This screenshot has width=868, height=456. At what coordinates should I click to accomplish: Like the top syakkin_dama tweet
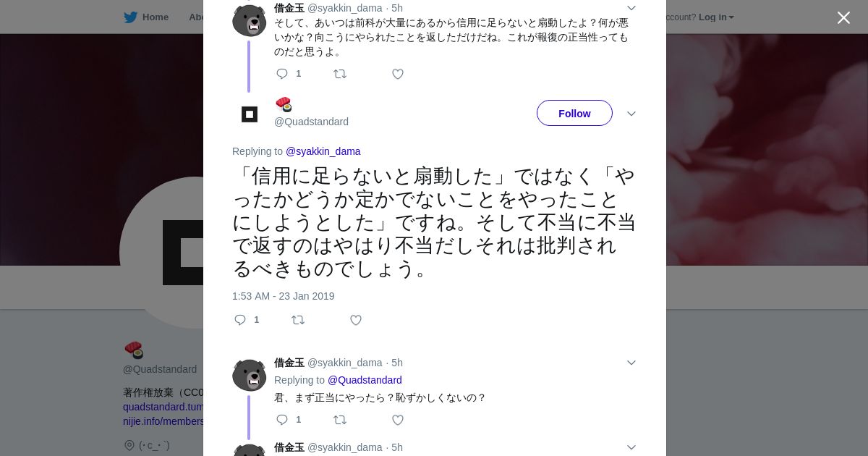tap(398, 74)
